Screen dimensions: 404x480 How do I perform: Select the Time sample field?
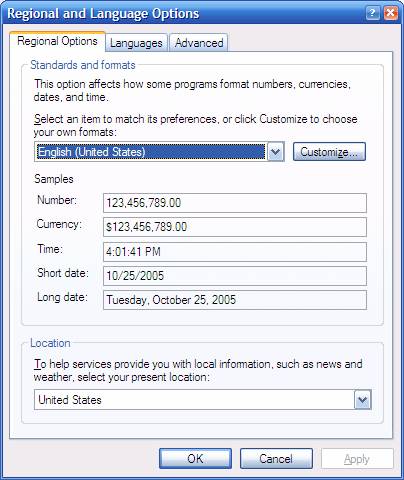(235, 252)
